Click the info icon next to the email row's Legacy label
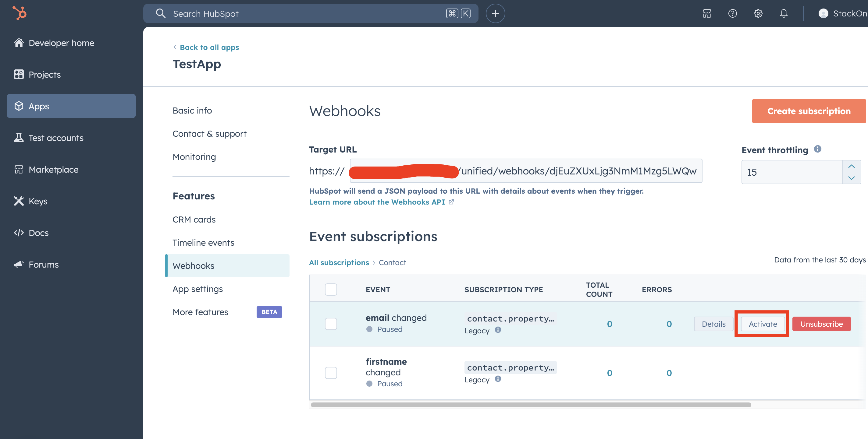The width and height of the screenshot is (868, 439). pyautogui.click(x=498, y=330)
